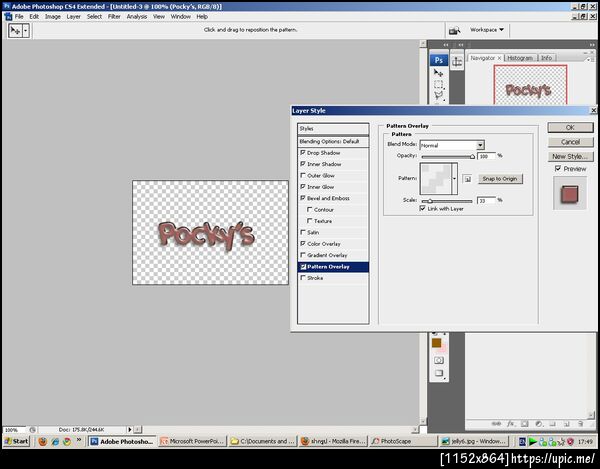Open the collapsed panel icon beside the tools
This screenshot has height=469, width=600.
click(x=457, y=62)
